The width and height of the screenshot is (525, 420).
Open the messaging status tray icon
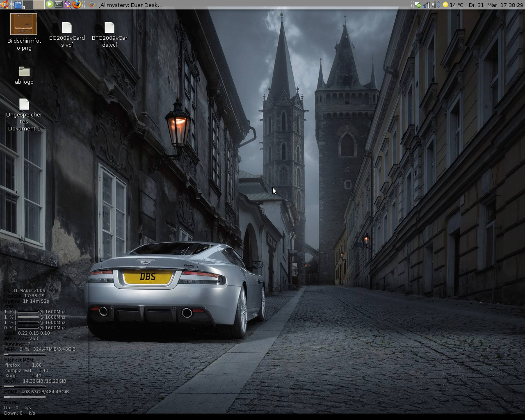click(418, 5)
